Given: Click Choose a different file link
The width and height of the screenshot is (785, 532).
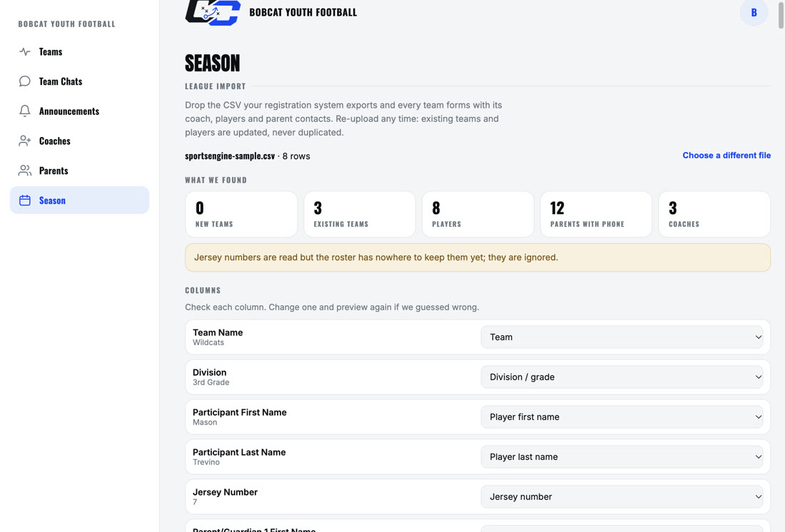Looking at the screenshot, I should (x=726, y=155).
